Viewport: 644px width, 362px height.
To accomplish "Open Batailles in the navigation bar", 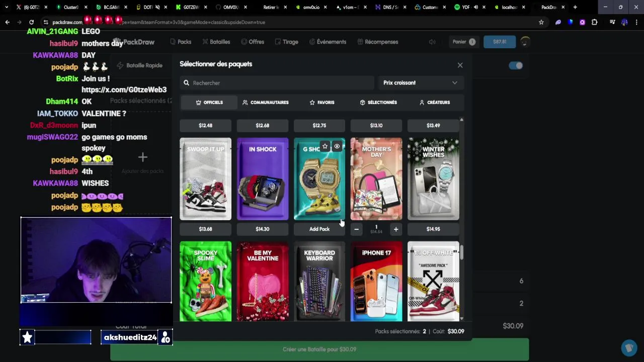I will [x=216, y=42].
